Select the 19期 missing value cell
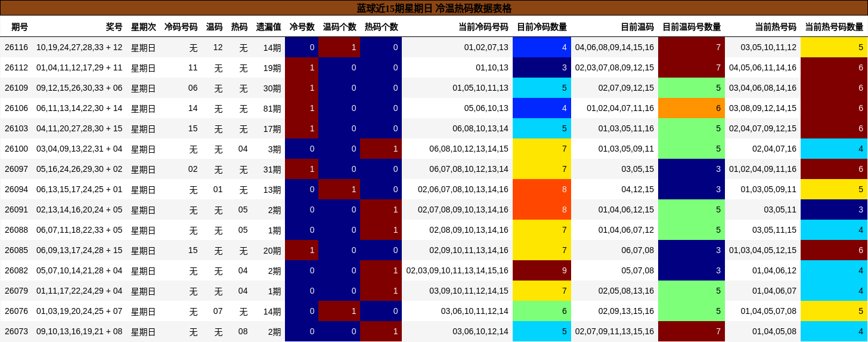This screenshot has height=342, width=868. pos(272,67)
